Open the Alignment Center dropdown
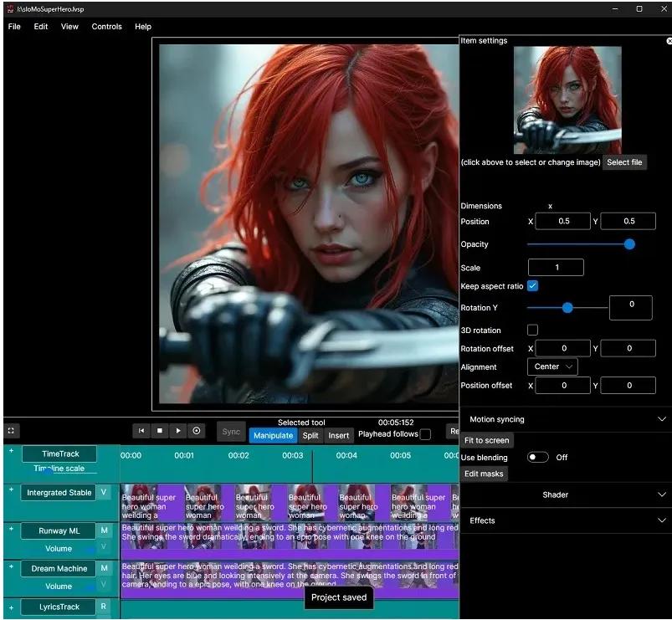Screen dimensions: 672x620 coord(552,367)
